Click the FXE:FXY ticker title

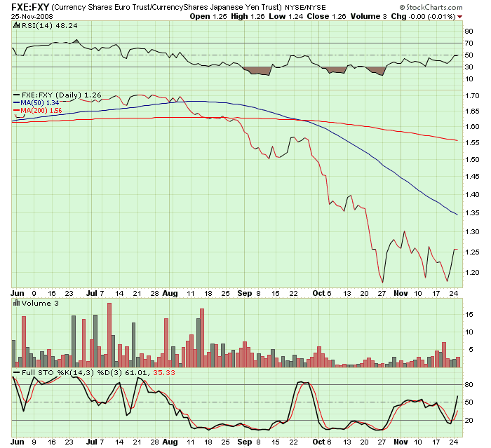30,7
